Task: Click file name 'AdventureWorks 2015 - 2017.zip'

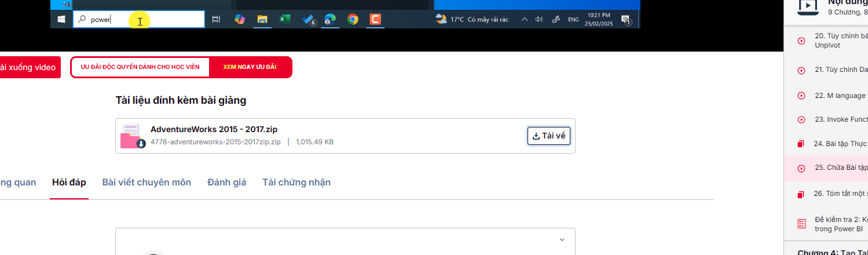Action: 214,129
